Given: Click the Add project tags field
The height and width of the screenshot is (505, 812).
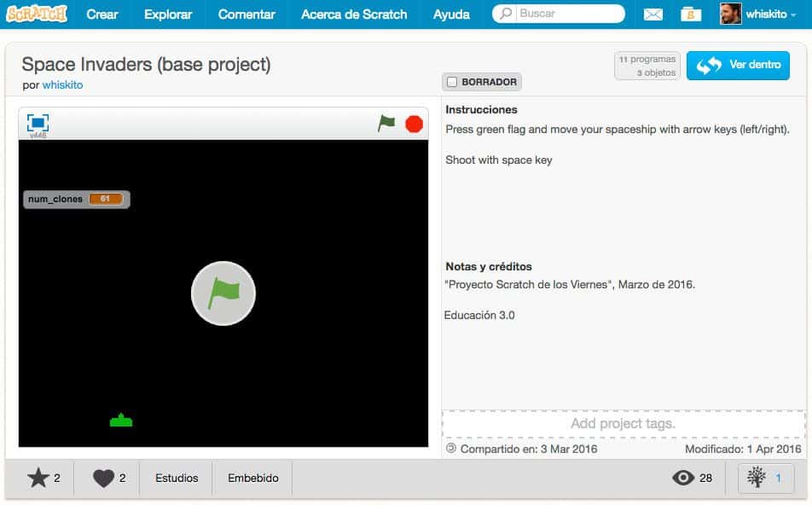Looking at the screenshot, I should click(x=623, y=424).
